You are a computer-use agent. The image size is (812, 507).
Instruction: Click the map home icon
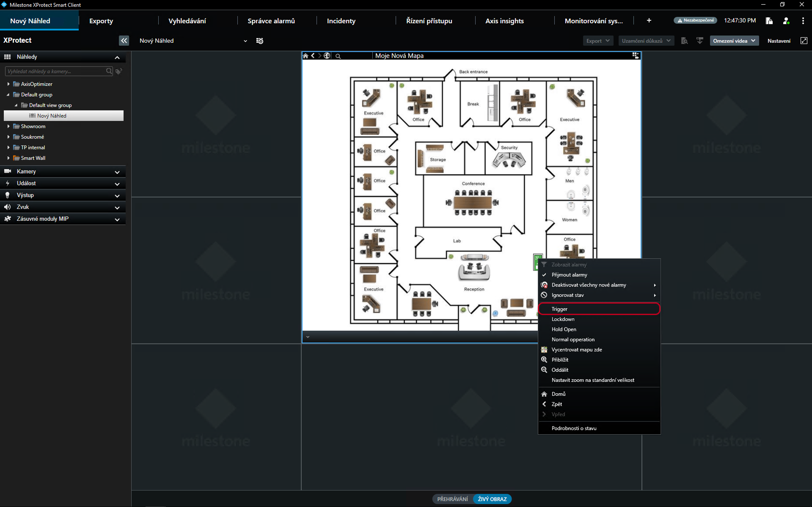[x=306, y=56]
